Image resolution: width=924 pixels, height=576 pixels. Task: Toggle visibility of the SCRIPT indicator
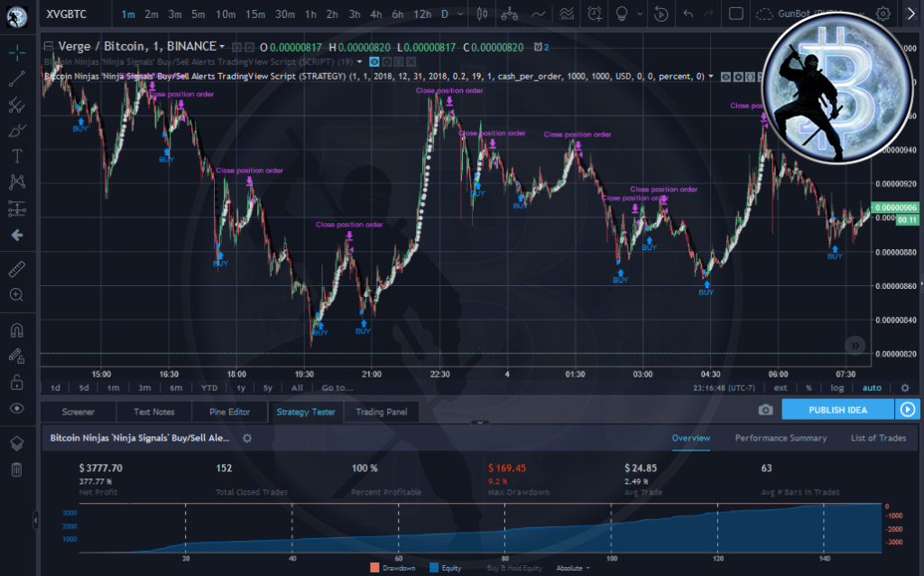(x=374, y=62)
